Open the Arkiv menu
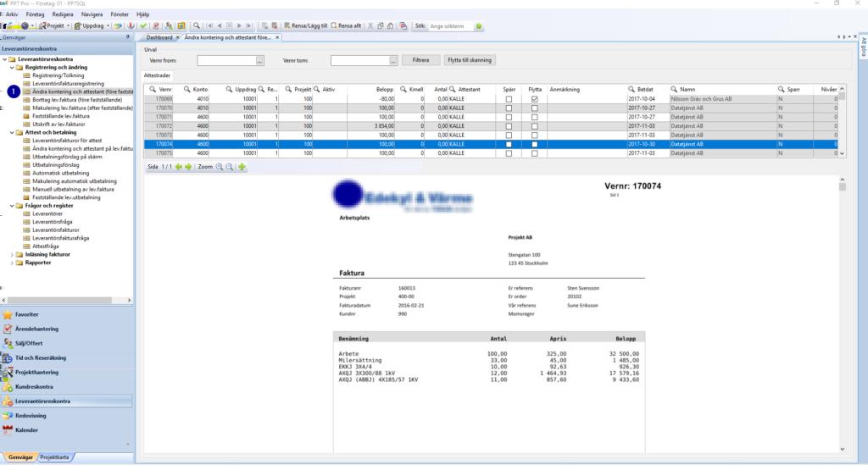 tap(12, 14)
